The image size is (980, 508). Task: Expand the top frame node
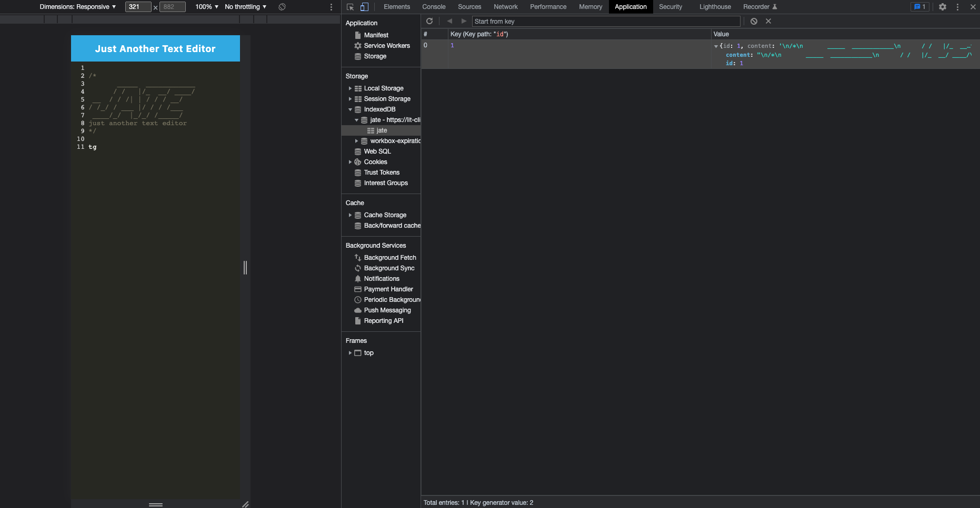click(350, 353)
